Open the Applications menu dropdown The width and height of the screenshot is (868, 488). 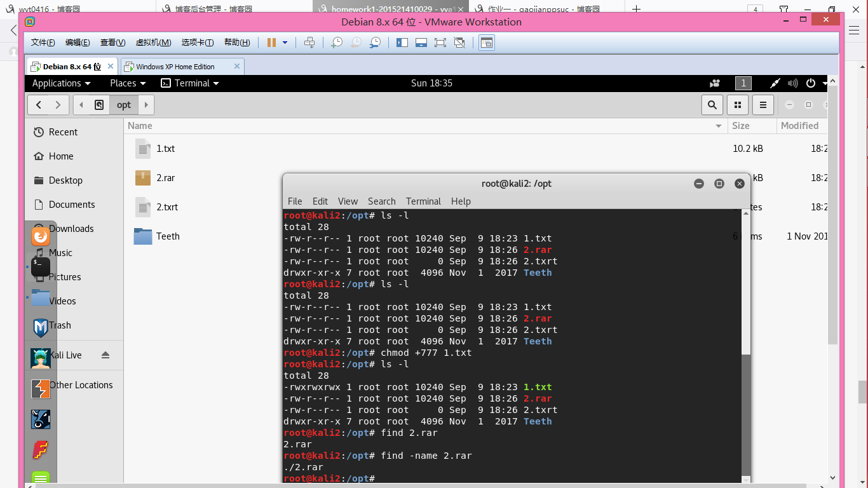point(61,83)
